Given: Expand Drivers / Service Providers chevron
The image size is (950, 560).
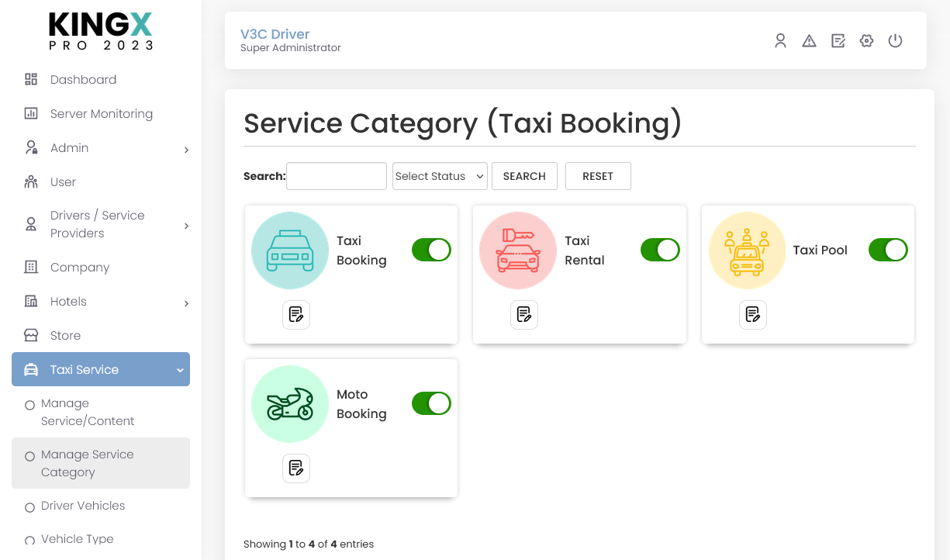Looking at the screenshot, I should (x=186, y=226).
